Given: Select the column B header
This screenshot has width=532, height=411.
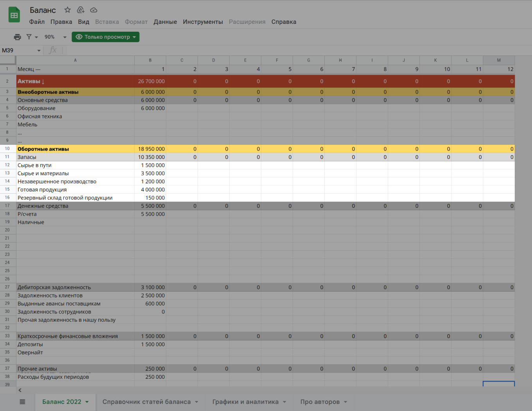Looking at the screenshot, I should pos(150,60).
